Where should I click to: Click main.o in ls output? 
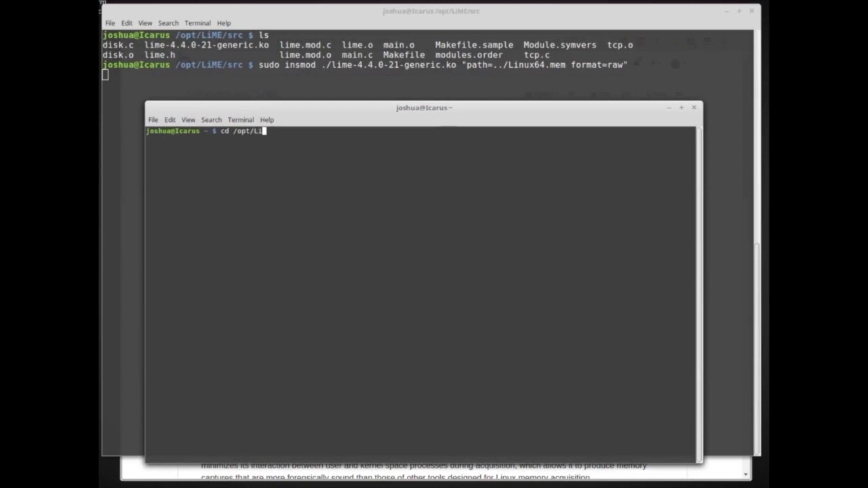point(399,45)
